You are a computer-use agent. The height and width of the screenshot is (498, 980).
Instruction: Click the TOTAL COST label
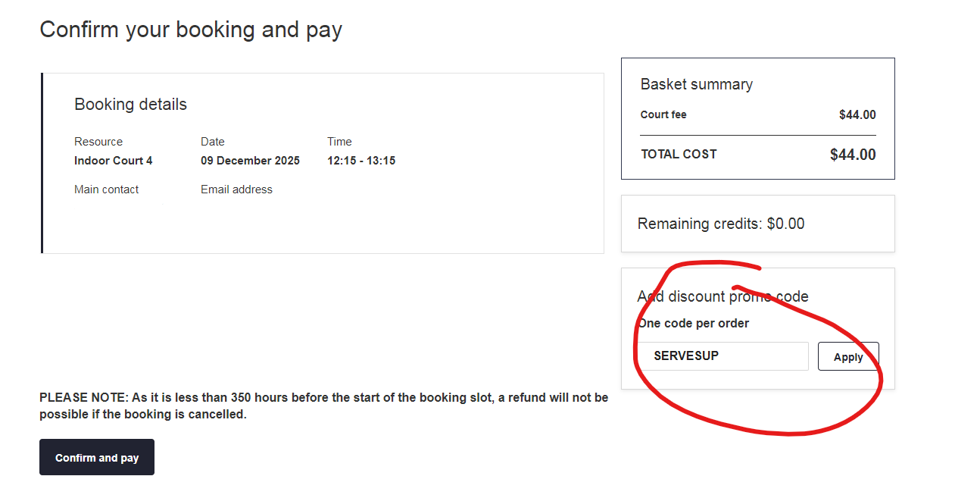(x=679, y=154)
